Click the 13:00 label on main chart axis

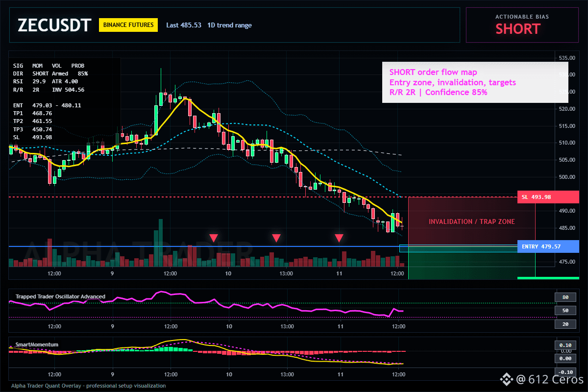pyautogui.click(x=287, y=273)
